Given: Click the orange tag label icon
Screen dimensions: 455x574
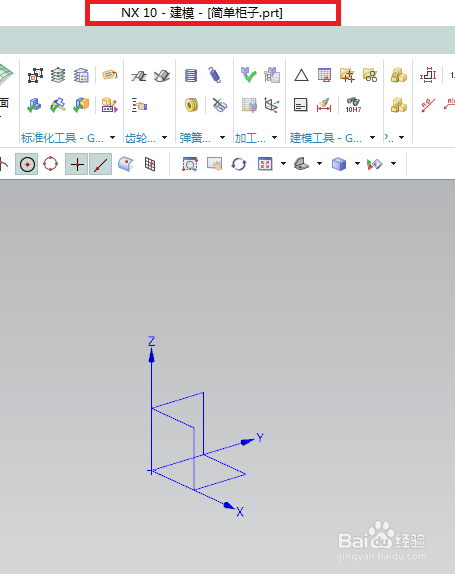Looking at the screenshot, I should [x=109, y=75].
